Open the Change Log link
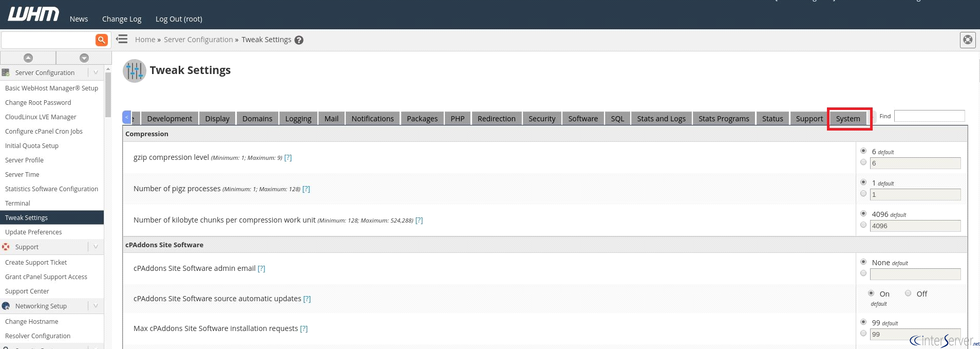 point(122,19)
